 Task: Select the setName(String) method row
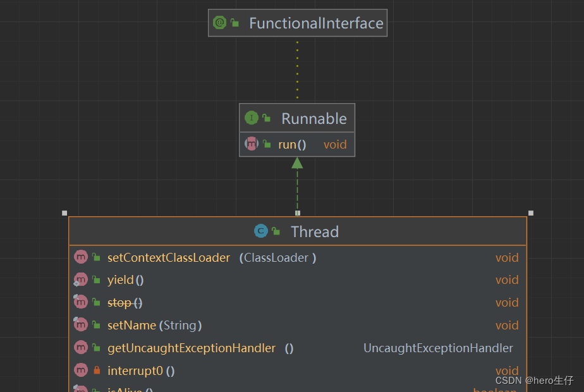click(x=154, y=326)
